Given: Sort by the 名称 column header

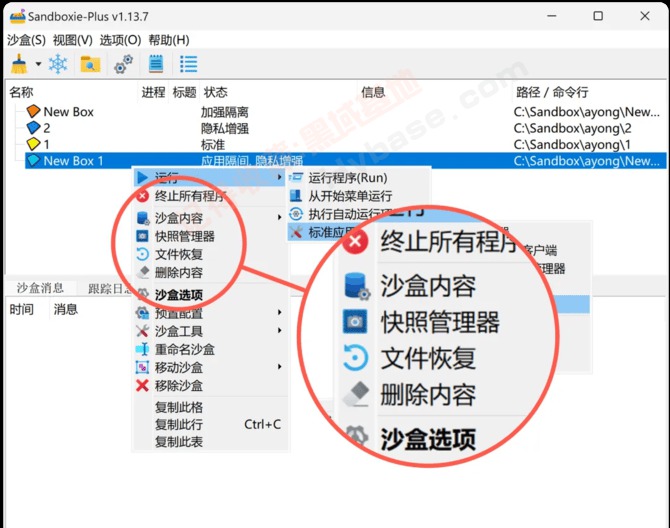Looking at the screenshot, I should [21, 92].
